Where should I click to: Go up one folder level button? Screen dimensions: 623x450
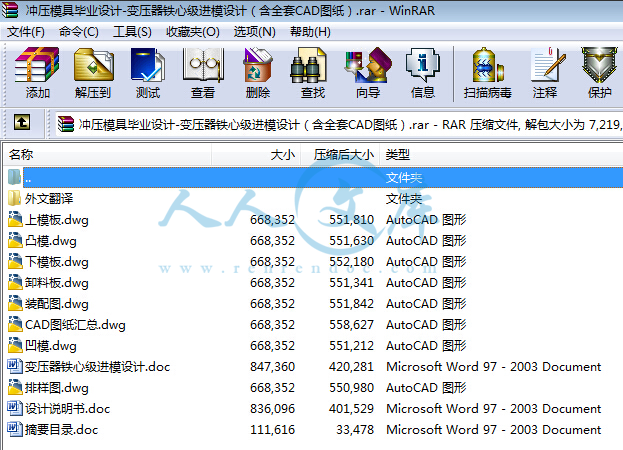coord(22,122)
